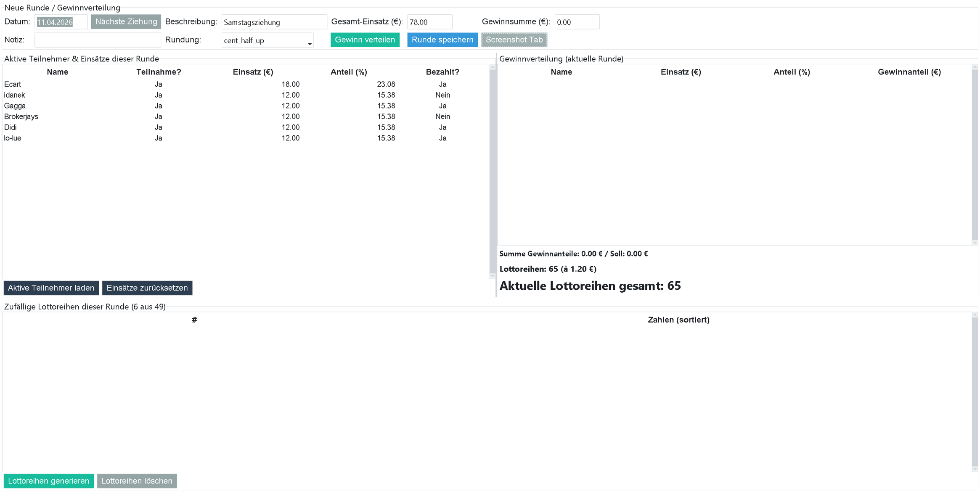Select the Gesamt-Einsatz input field
980x492 pixels.
pyautogui.click(x=429, y=22)
